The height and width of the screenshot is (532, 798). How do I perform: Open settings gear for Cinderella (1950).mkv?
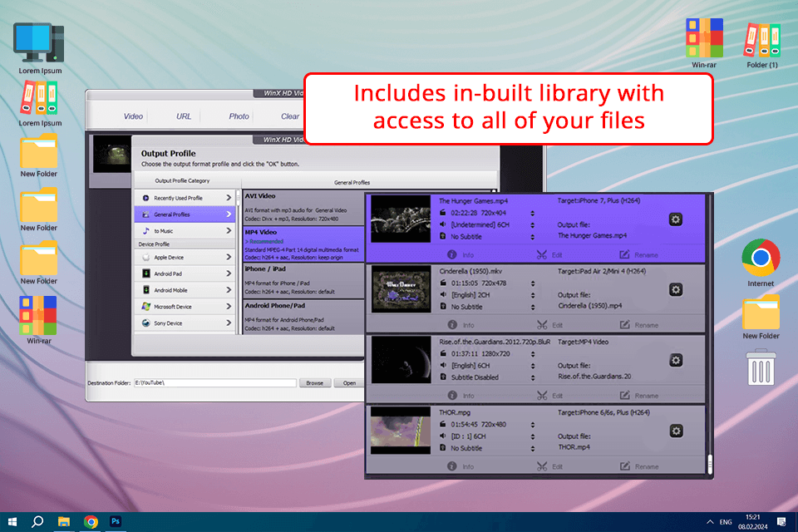(675, 289)
